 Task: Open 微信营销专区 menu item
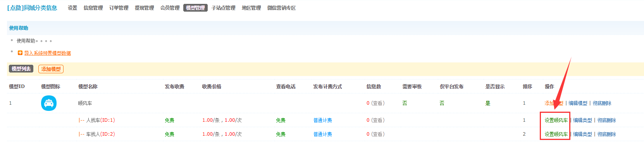pos(282,8)
